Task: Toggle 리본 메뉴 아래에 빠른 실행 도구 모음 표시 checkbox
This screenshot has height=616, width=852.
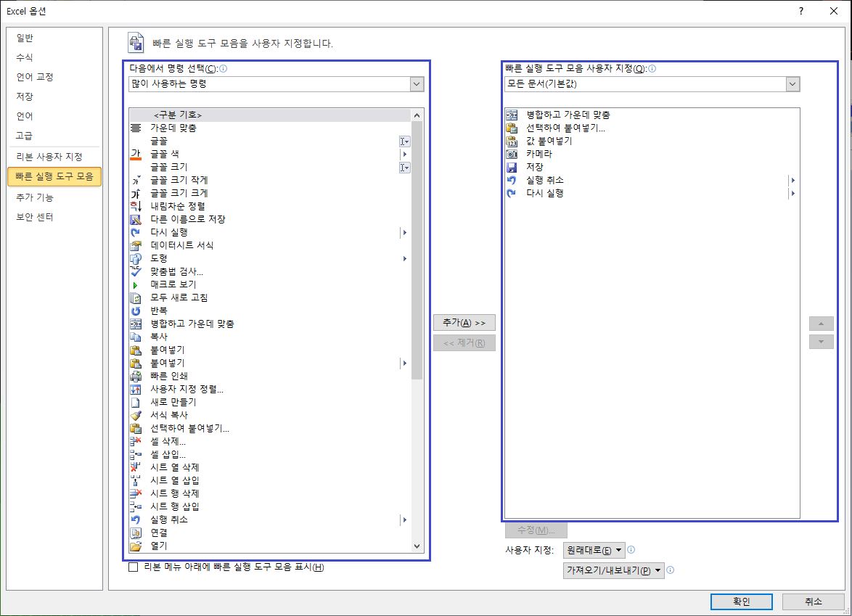Action: (133, 567)
